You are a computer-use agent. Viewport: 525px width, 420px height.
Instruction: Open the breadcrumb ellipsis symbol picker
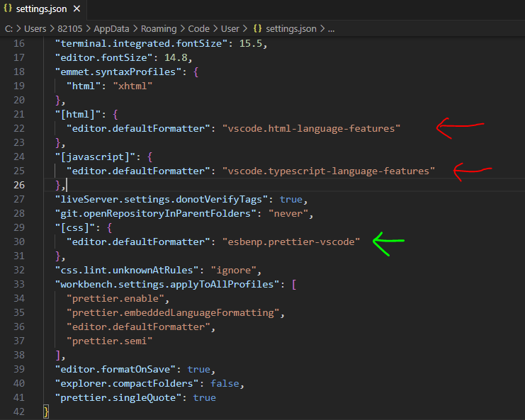pos(331,29)
